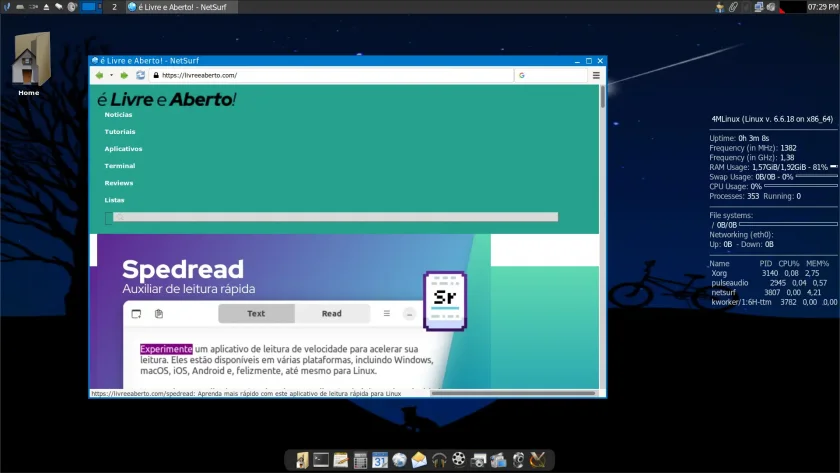Select the Read tab in Spedread preview
Image resolution: width=840 pixels, height=473 pixels.
point(332,313)
